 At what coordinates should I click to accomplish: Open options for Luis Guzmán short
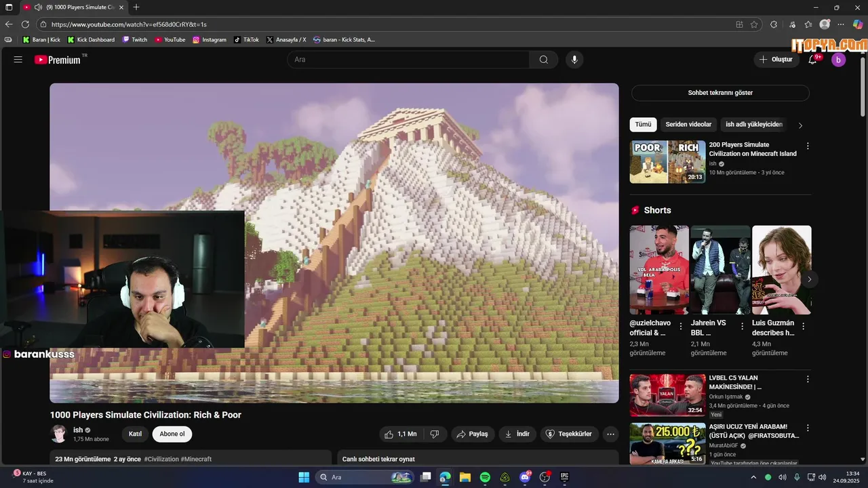click(804, 327)
